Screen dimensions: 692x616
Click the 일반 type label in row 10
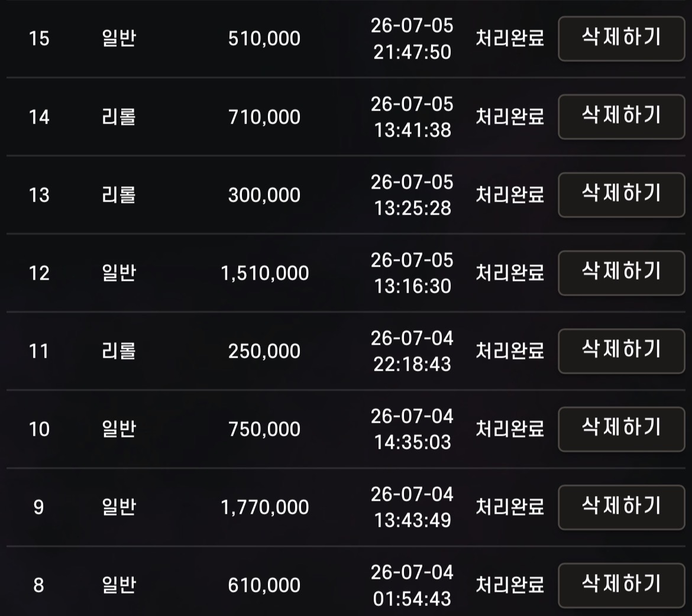(x=118, y=429)
